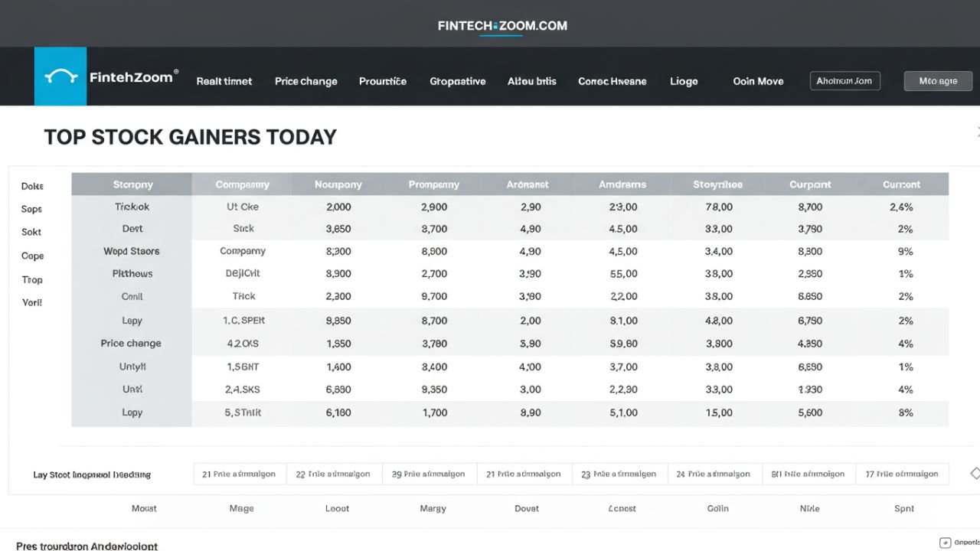
Task: Close the panel with the X icon
Action: click(978, 132)
